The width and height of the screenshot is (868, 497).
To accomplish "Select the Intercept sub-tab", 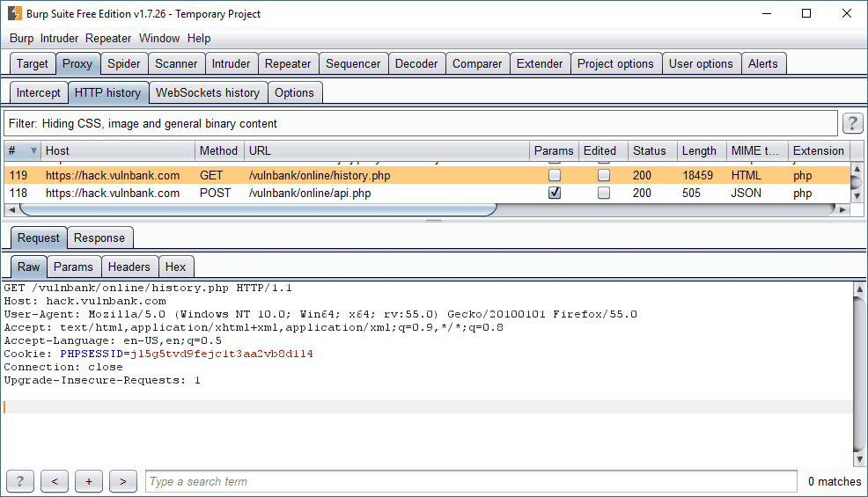I will point(38,92).
